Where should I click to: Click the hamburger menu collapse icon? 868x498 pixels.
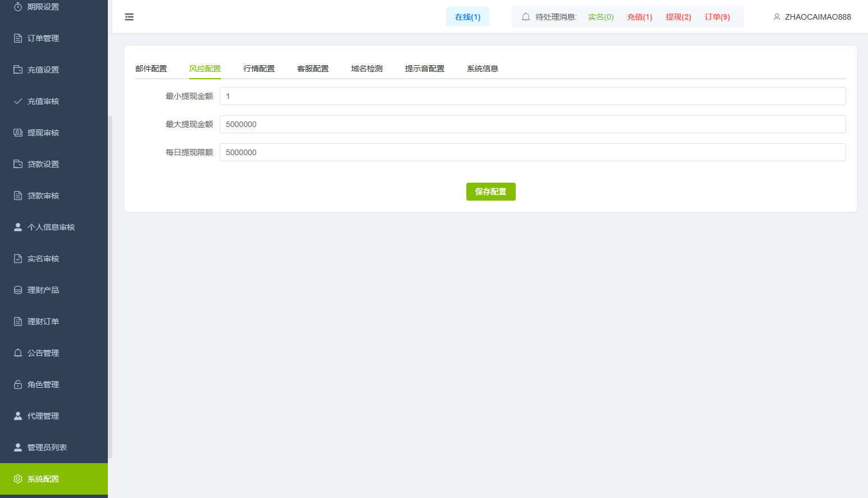click(x=129, y=17)
